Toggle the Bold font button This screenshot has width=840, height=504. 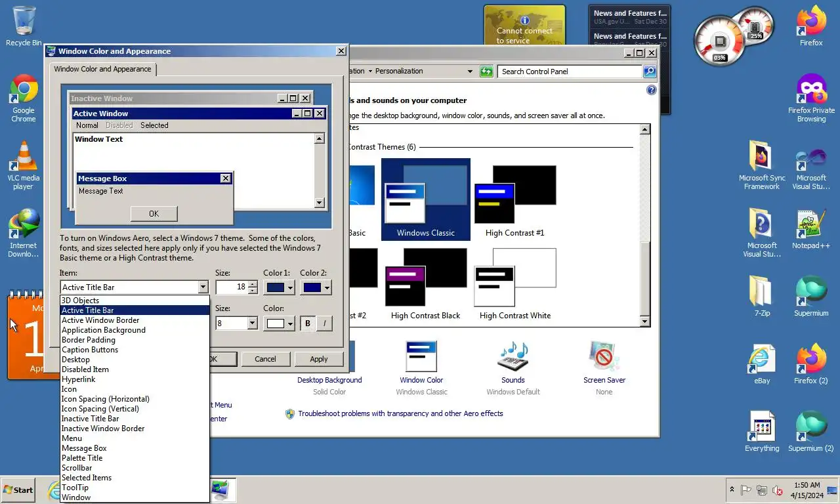pos(308,323)
